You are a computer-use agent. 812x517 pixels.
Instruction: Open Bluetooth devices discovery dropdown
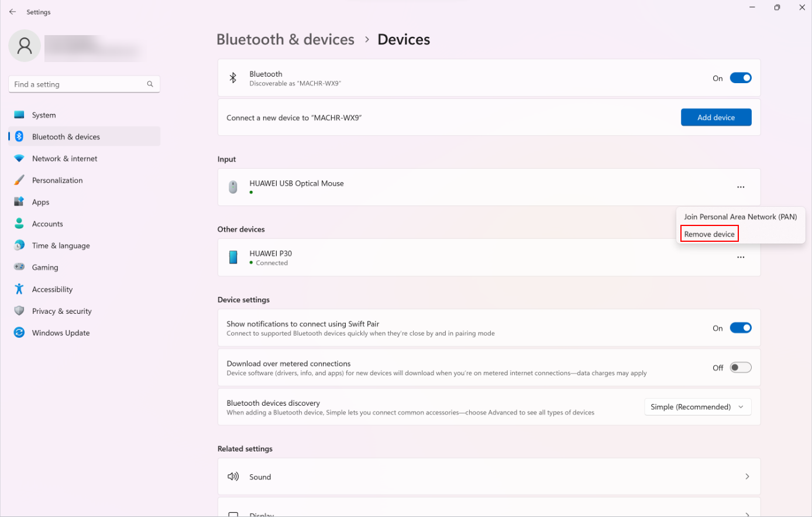pos(698,407)
